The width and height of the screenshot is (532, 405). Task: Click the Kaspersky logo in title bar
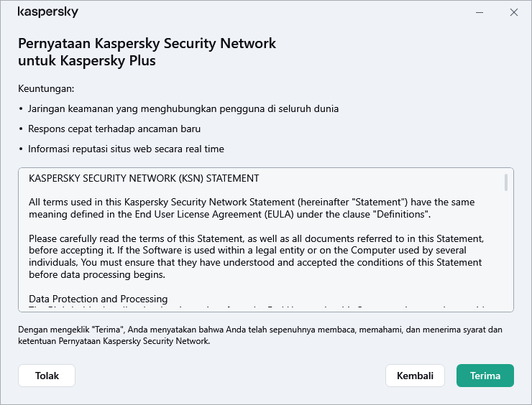click(x=47, y=12)
